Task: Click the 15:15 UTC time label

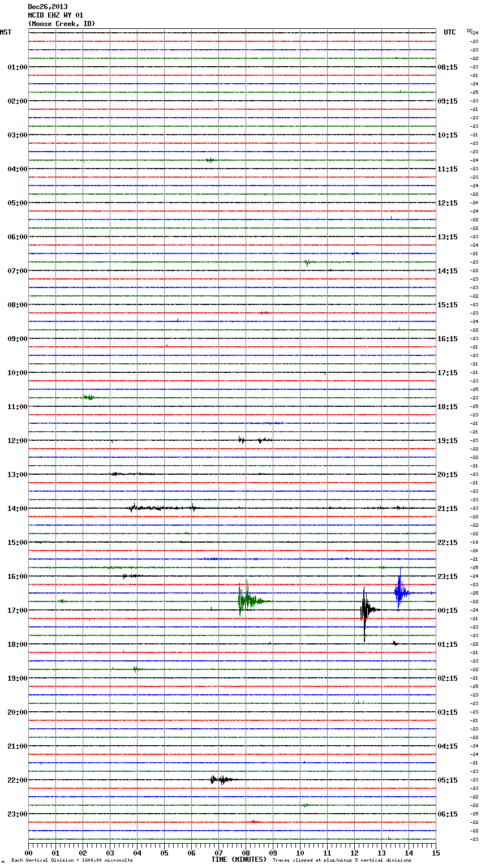Action: click(x=448, y=305)
